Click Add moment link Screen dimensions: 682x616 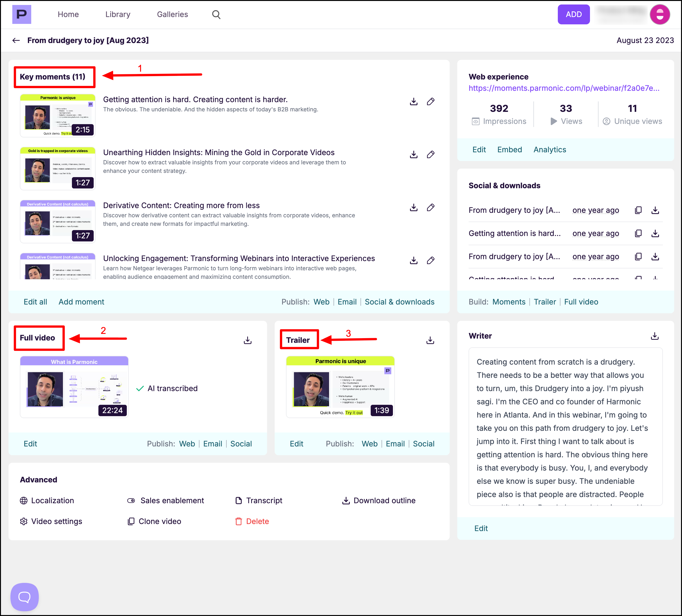pyautogui.click(x=81, y=302)
